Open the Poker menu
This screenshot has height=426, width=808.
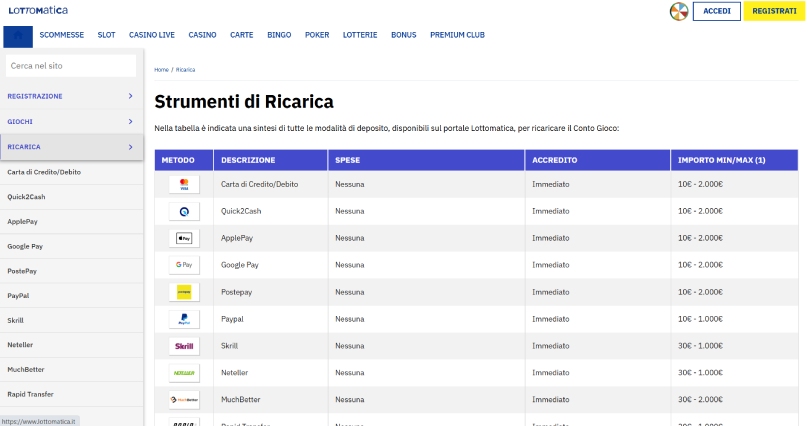316,35
